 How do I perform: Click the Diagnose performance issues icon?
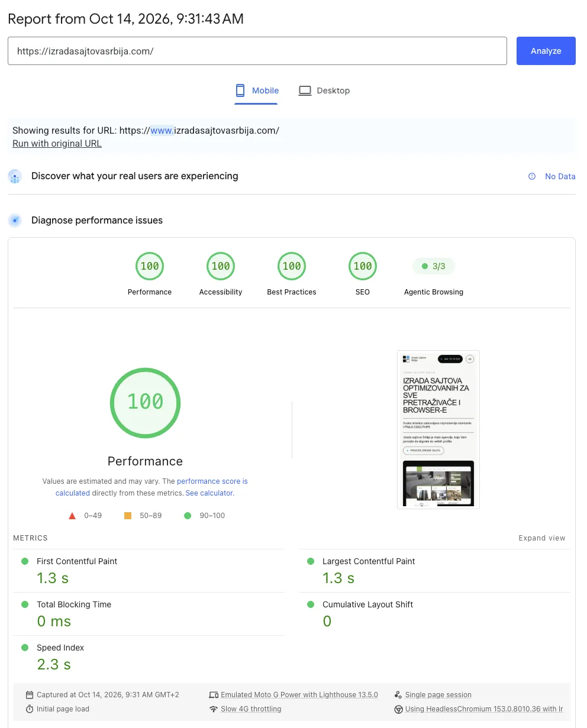pyautogui.click(x=15, y=221)
